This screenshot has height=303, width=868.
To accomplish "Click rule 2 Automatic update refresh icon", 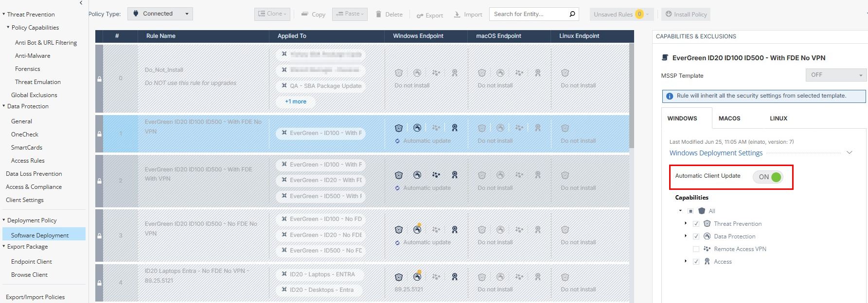I will tap(397, 188).
